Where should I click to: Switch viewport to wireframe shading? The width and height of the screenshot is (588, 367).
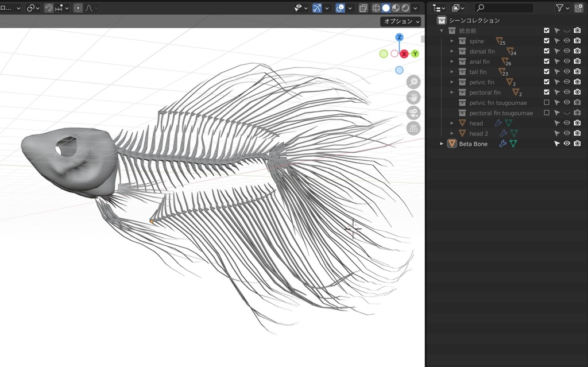(376, 7)
